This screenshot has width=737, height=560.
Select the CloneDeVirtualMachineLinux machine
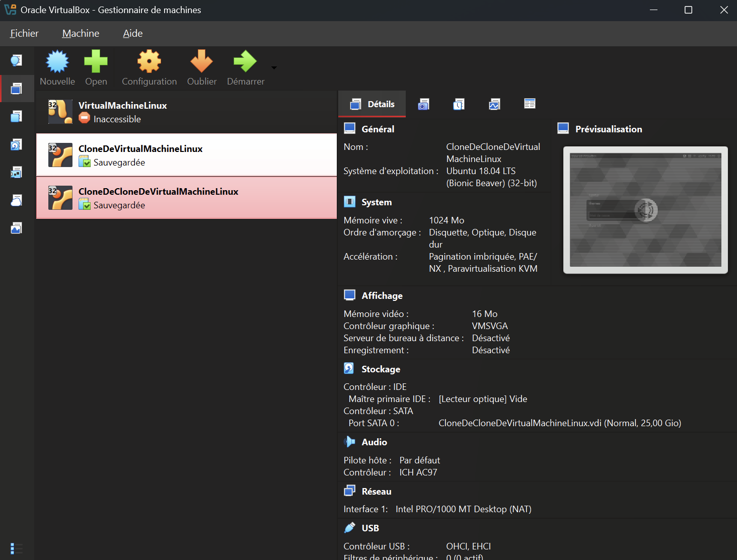pos(186,155)
